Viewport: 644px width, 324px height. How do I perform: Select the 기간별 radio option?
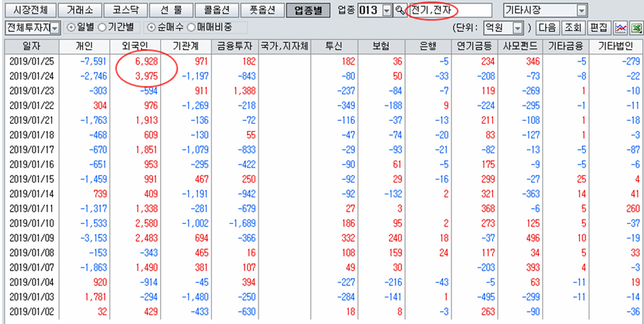coord(102,27)
